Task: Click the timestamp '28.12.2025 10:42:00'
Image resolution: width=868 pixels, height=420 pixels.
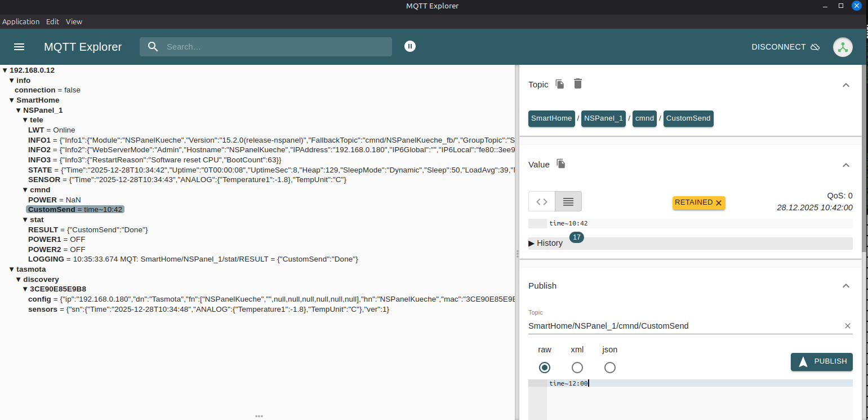Action: [814, 207]
